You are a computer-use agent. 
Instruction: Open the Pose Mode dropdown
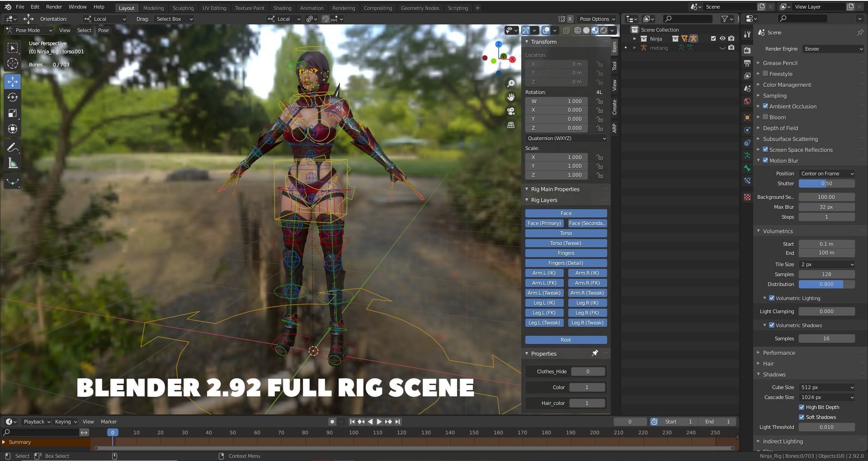pos(29,30)
